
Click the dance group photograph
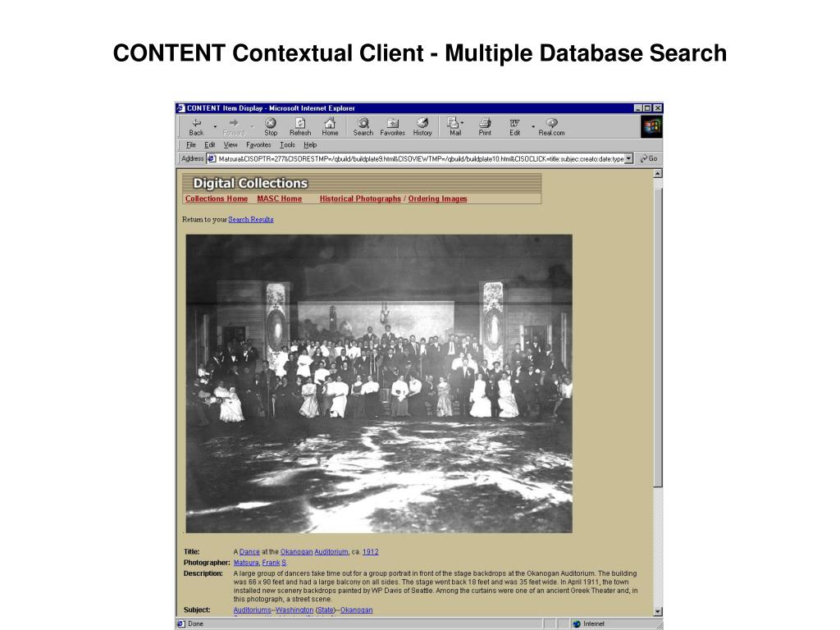coord(379,384)
